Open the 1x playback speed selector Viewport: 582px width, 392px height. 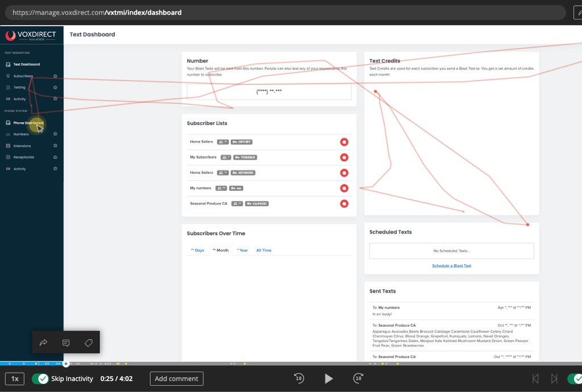(15, 378)
